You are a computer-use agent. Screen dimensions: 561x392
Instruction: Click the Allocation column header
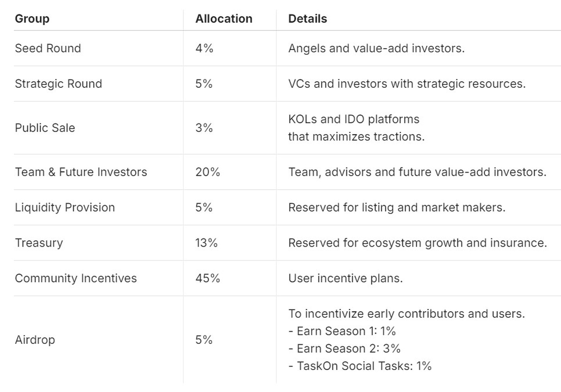(x=223, y=19)
